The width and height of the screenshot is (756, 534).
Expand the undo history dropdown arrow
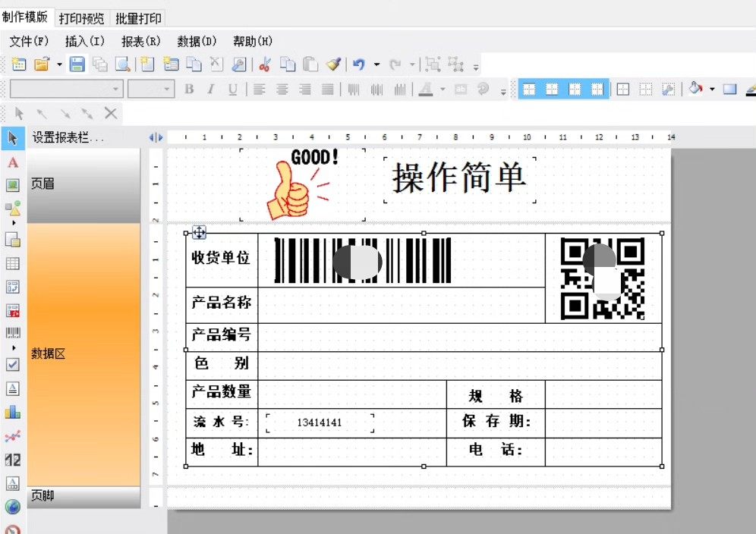(376, 65)
